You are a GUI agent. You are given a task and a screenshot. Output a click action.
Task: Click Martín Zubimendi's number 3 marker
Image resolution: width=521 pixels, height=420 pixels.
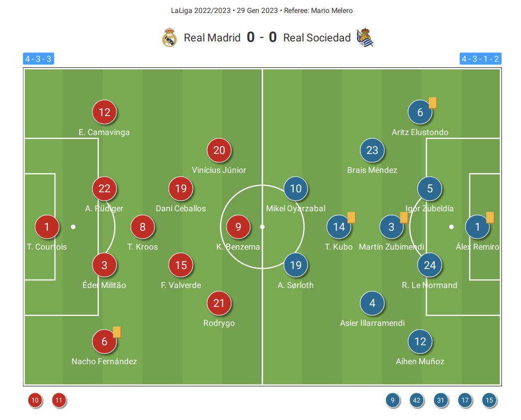pos(391,227)
